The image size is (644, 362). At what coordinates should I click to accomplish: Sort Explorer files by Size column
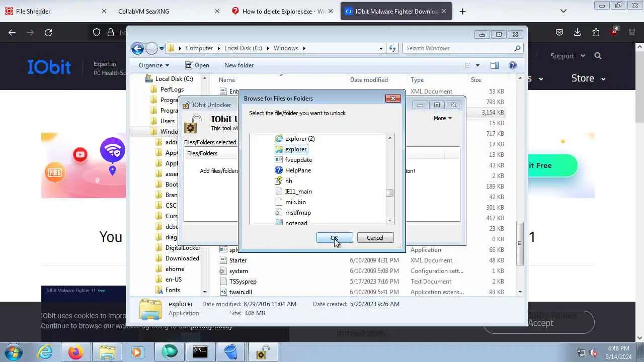pos(476,80)
